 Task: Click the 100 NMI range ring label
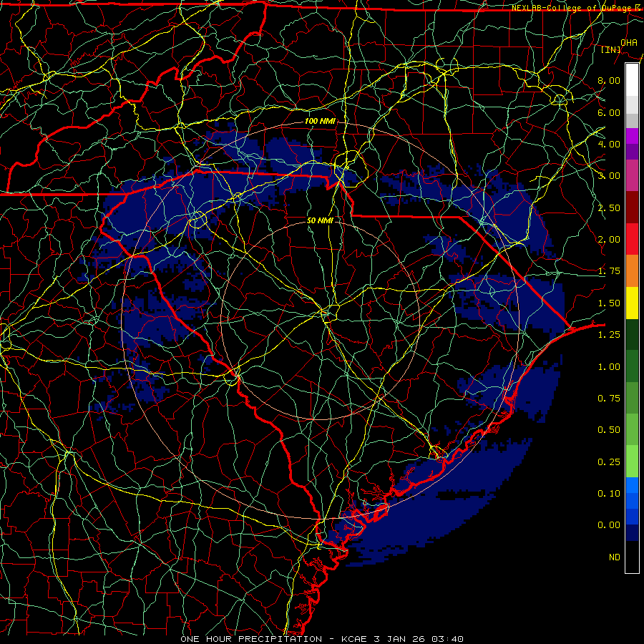click(x=320, y=121)
